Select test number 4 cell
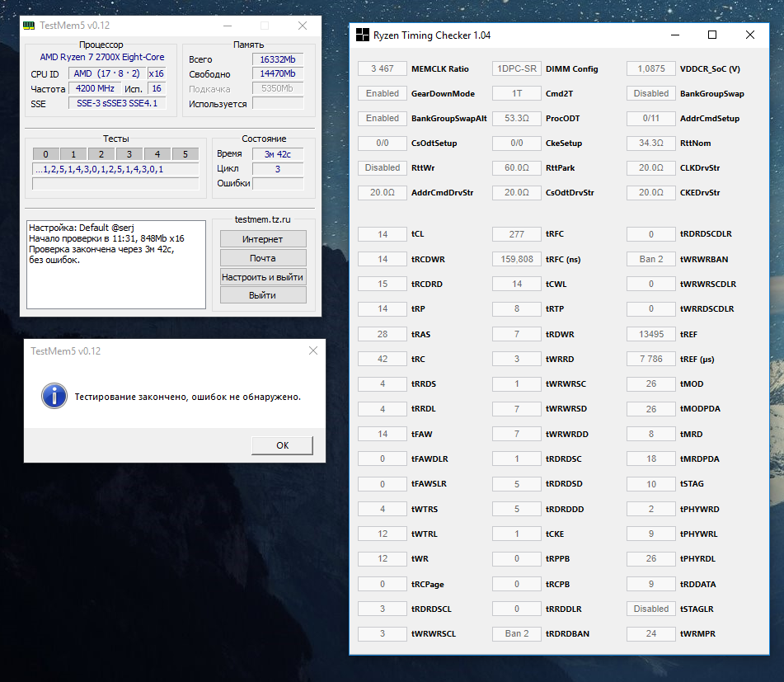This screenshot has width=784, height=682. click(157, 154)
